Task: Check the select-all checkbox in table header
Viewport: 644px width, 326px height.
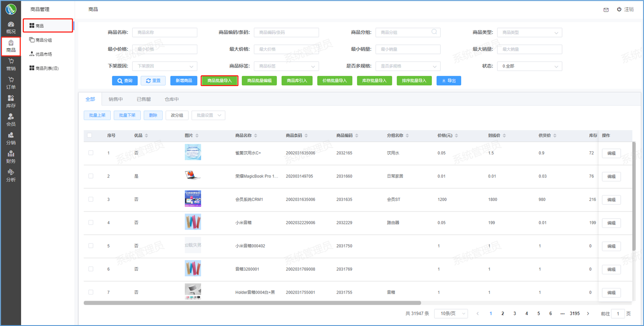Action: [90, 135]
